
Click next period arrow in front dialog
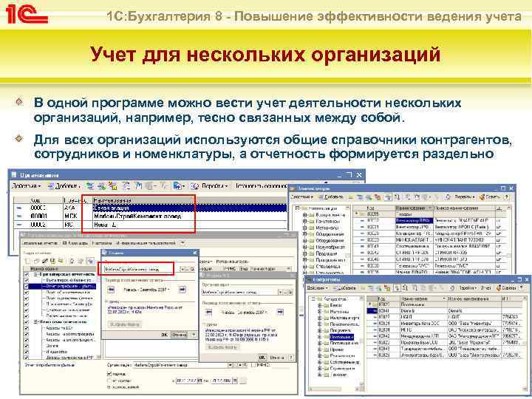click(x=183, y=290)
